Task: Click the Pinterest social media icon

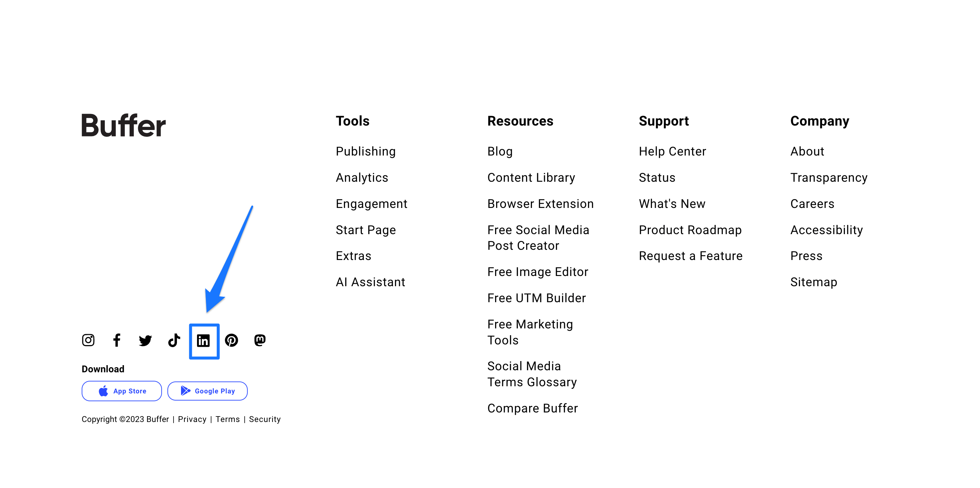Action: 232,341
